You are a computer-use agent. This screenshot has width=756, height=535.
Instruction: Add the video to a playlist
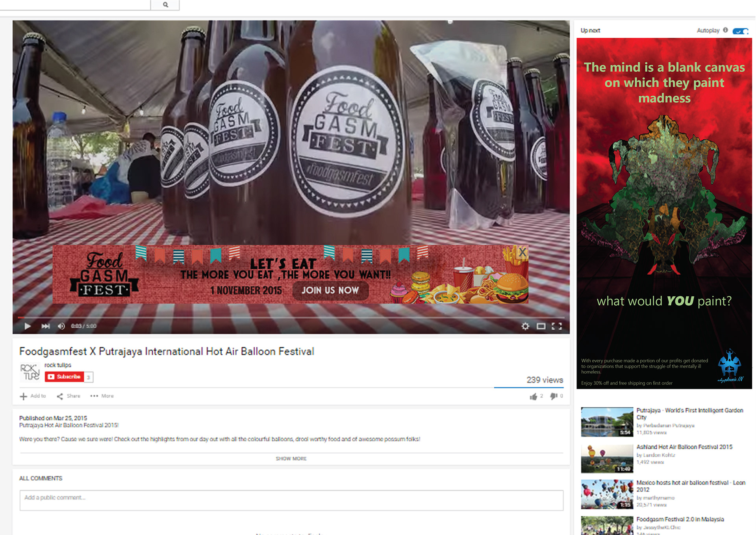[x=33, y=396]
